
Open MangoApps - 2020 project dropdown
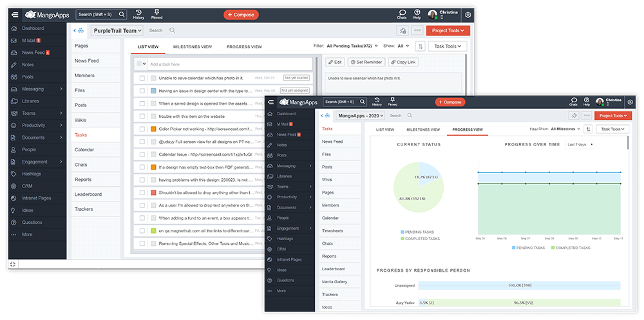pos(360,116)
